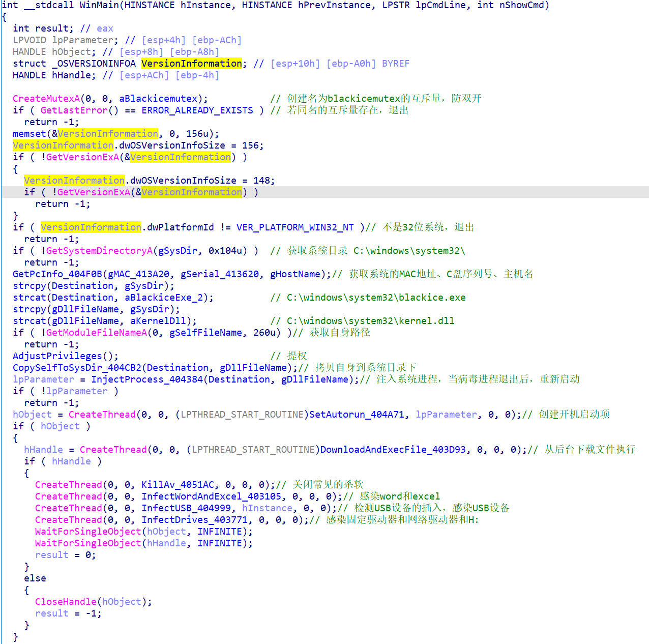Click the [ebp-ACh] stack offset comment
The width and height of the screenshot is (649, 644).
(217, 40)
